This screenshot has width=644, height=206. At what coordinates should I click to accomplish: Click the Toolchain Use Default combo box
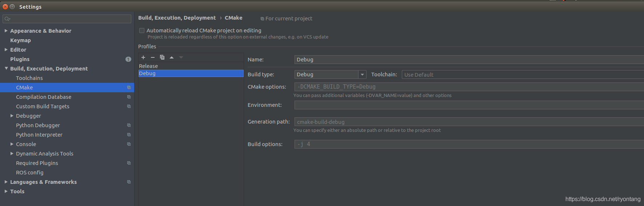point(523,74)
